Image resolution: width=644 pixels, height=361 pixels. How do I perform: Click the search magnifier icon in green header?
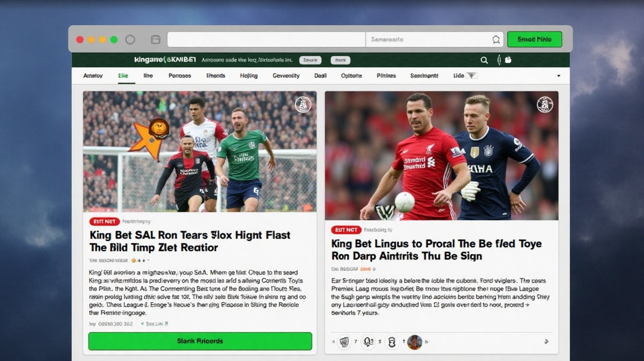pos(484,60)
